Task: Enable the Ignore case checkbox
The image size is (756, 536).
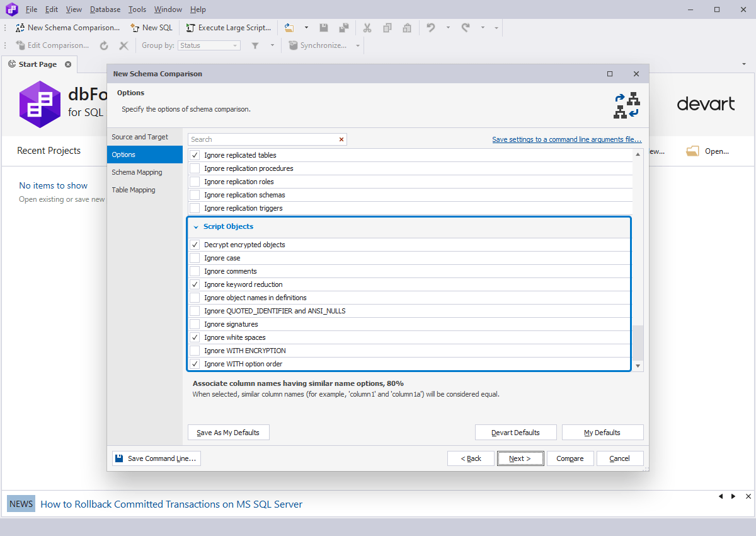Action: click(x=195, y=258)
